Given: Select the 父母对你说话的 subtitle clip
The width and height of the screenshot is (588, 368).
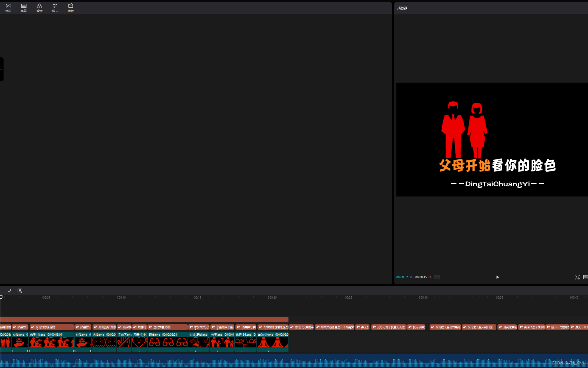Looking at the screenshot, I should [52, 327].
